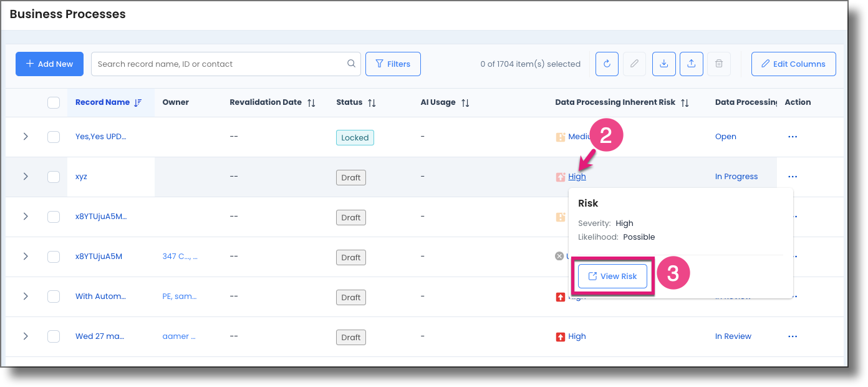Click Open status link in first row
This screenshot has height=387, width=868.
pyautogui.click(x=725, y=137)
